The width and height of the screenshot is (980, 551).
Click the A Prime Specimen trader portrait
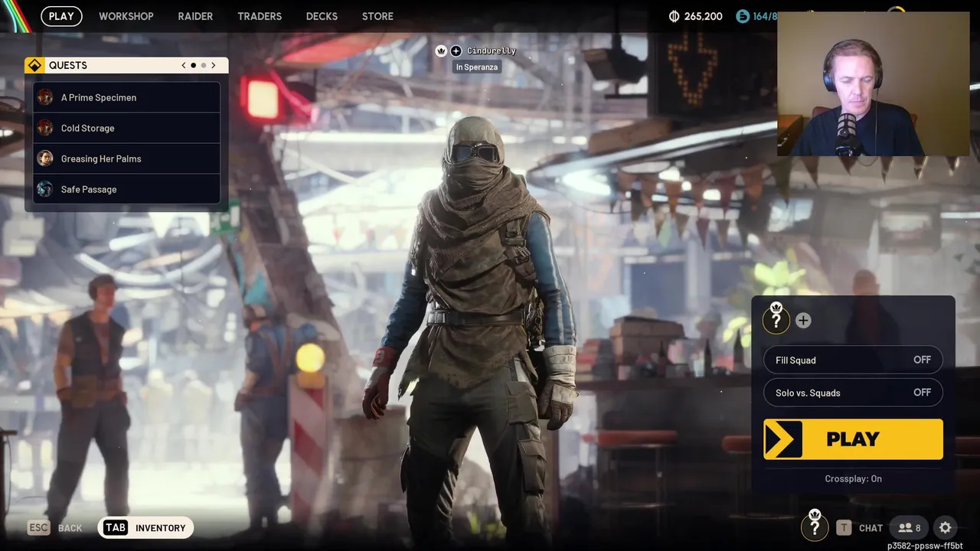pos(45,97)
